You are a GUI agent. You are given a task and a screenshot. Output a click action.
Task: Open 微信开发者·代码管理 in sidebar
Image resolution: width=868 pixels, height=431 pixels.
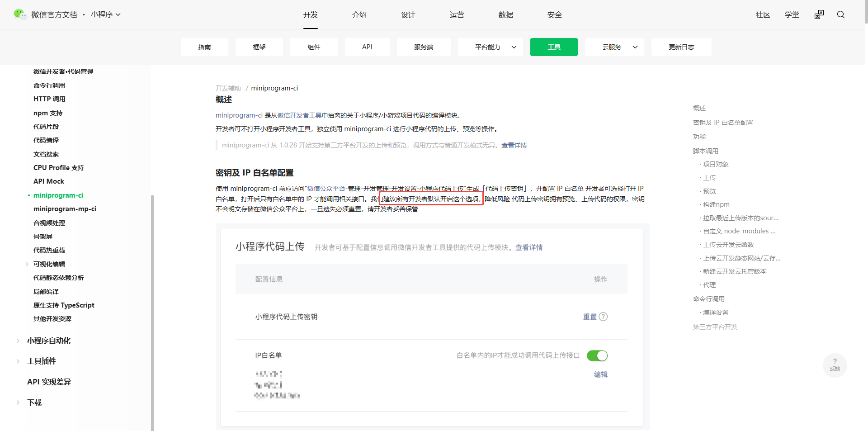[x=63, y=71]
